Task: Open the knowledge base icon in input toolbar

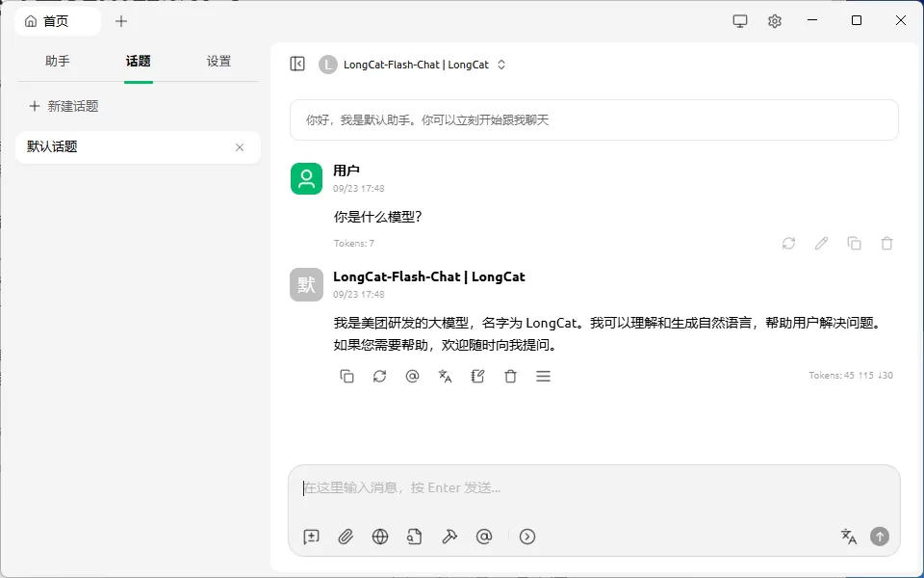Action: 414,537
